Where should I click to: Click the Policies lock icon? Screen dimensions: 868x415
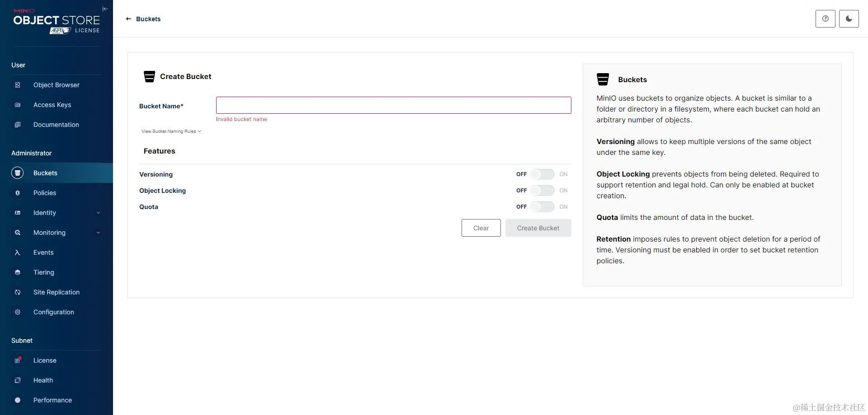tap(18, 193)
